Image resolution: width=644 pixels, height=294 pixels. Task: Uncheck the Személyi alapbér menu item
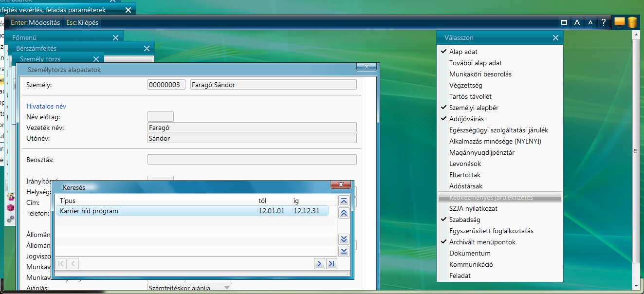pyautogui.click(x=474, y=108)
